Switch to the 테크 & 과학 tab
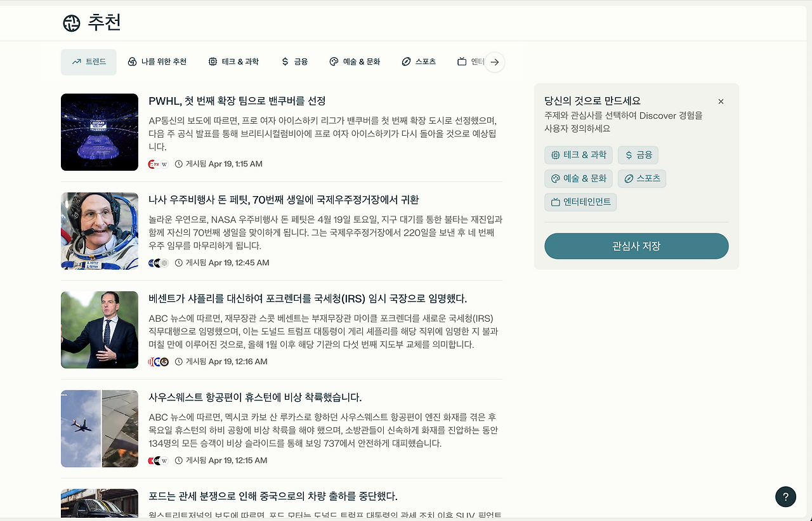 pyautogui.click(x=233, y=62)
